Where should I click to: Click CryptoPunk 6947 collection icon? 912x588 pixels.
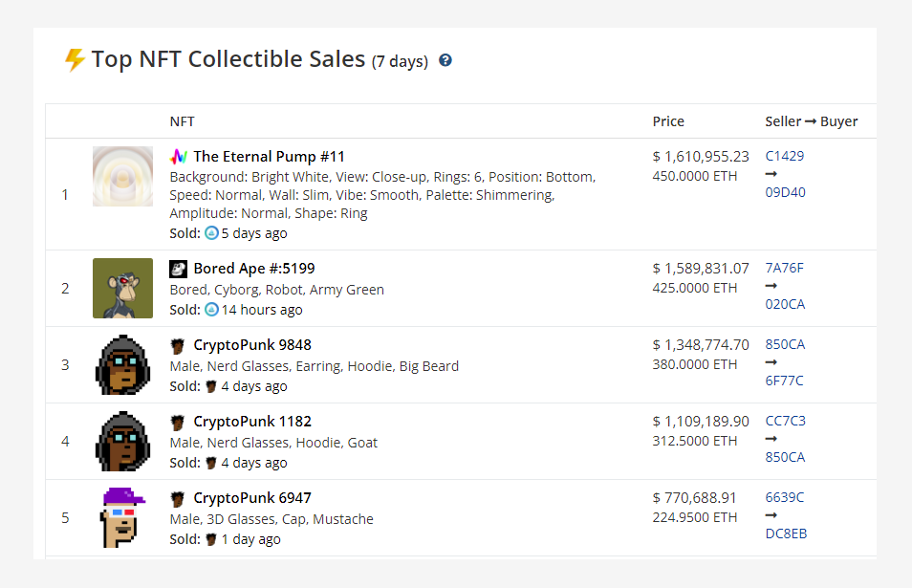[x=178, y=498]
